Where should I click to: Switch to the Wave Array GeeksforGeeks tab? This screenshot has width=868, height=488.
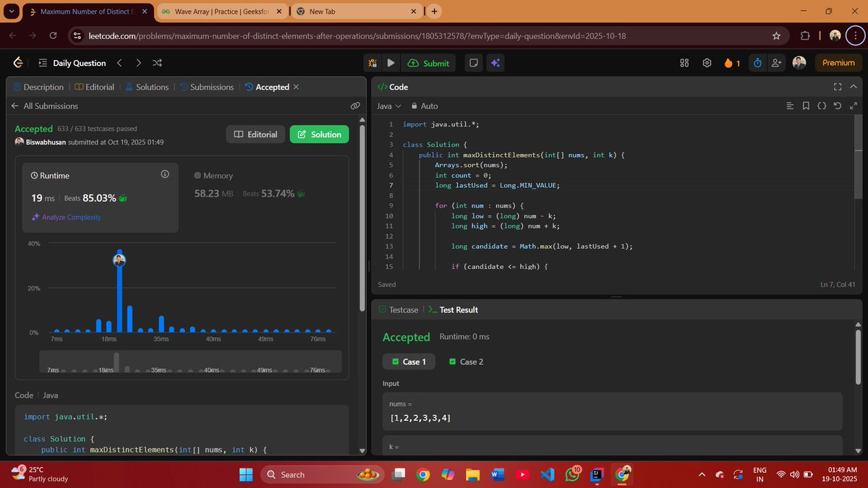tap(221, 12)
